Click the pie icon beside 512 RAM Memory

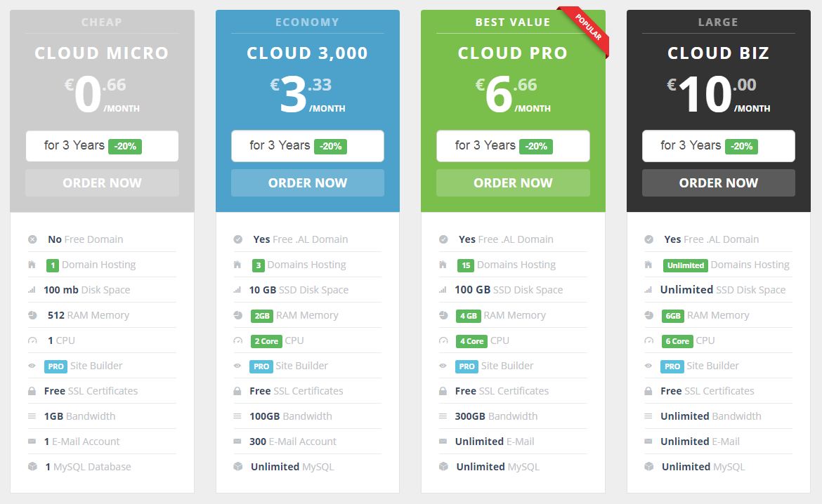pos(32,315)
